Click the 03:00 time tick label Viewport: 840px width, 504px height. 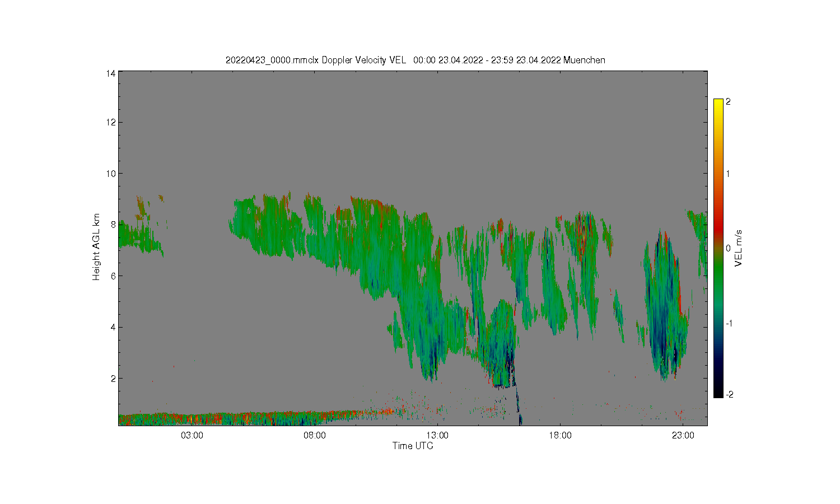point(192,436)
